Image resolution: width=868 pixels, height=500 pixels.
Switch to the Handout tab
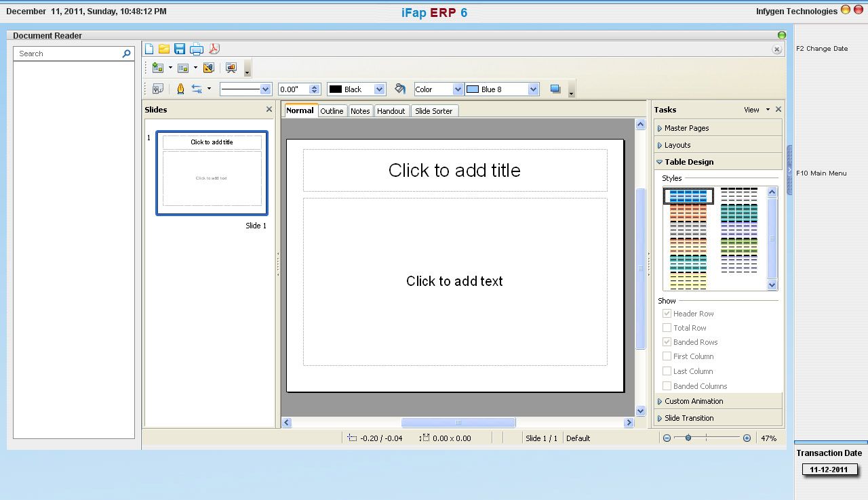[x=391, y=111]
